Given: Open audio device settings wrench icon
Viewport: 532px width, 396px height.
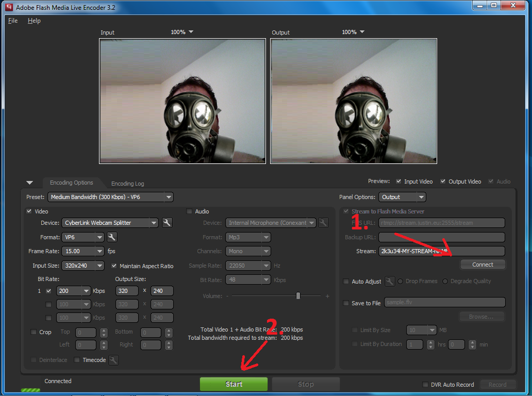Looking at the screenshot, I should point(323,223).
